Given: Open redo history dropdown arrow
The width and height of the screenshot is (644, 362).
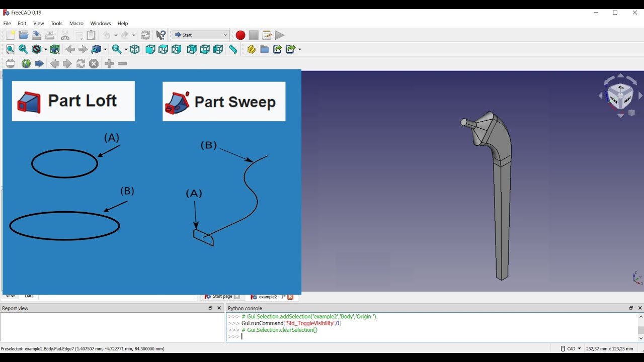Looking at the screenshot, I should click(x=134, y=35).
